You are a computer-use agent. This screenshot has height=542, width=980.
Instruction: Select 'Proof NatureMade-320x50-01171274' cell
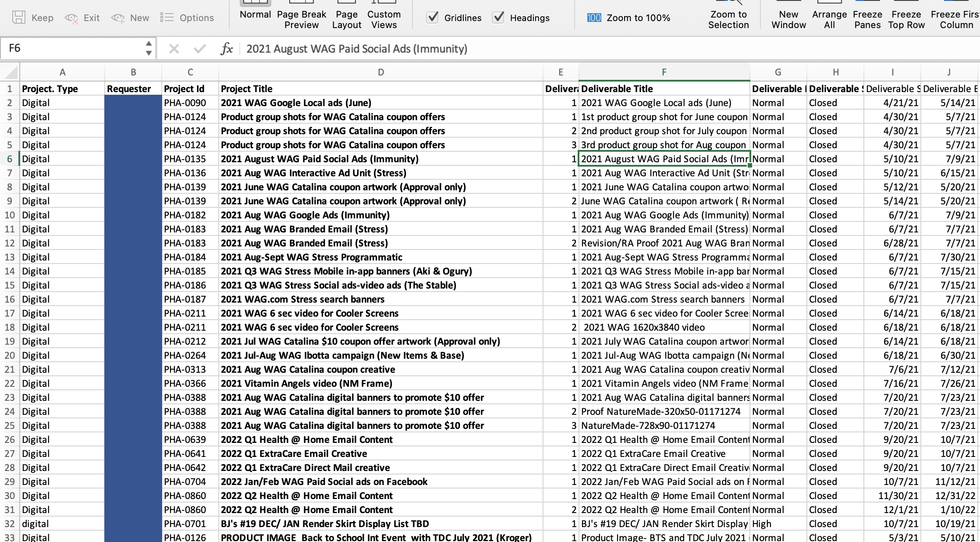(x=664, y=411)
